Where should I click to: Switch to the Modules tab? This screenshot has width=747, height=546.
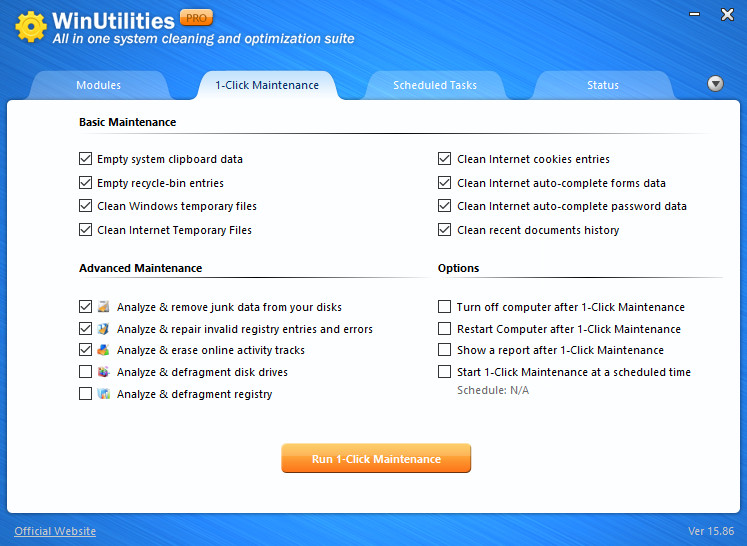[99, 85]
